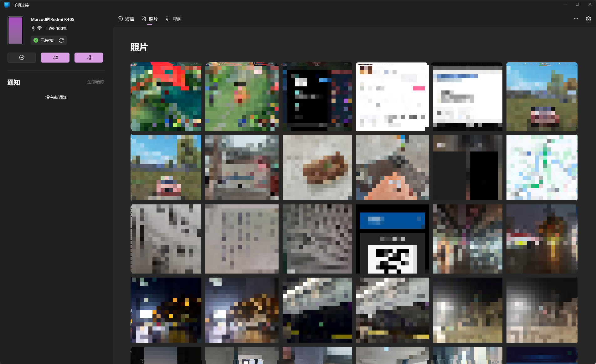The width and height of the screenshot is (596, 364).
Task: Open the dark photo with black rectangle in second row
Action: click(468, 168)
